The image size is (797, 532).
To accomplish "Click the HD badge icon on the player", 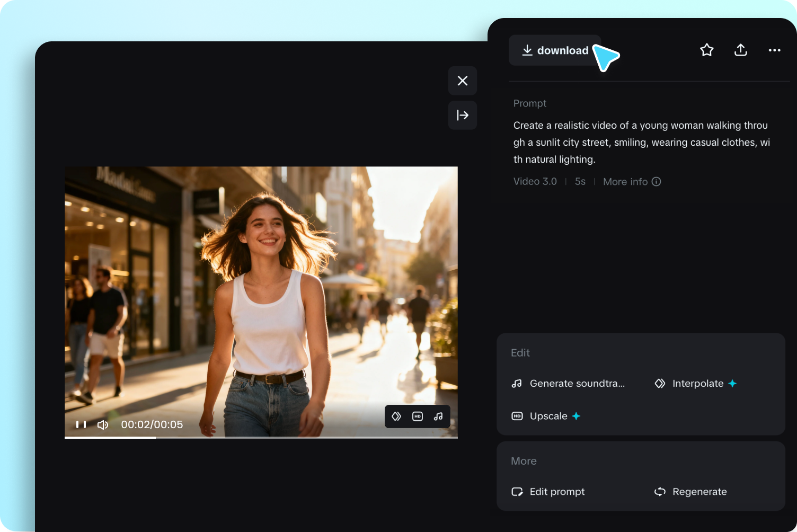I will click(417, 416).
